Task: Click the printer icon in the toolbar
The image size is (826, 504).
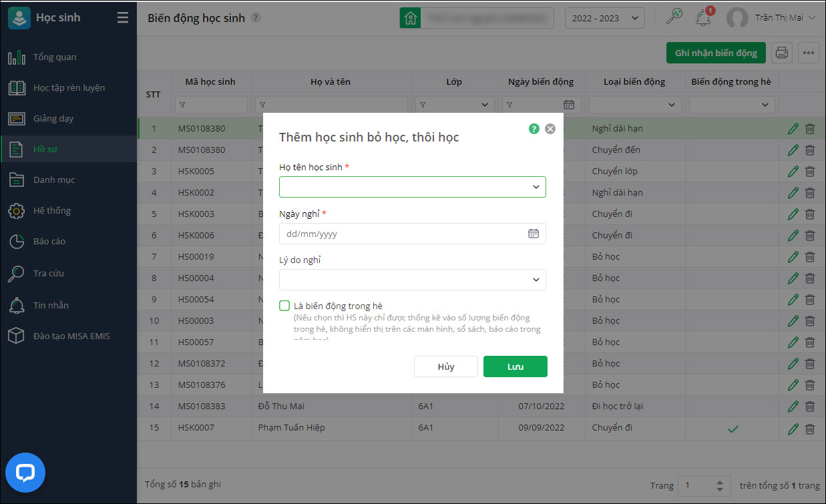Action: tap(782, 53)
